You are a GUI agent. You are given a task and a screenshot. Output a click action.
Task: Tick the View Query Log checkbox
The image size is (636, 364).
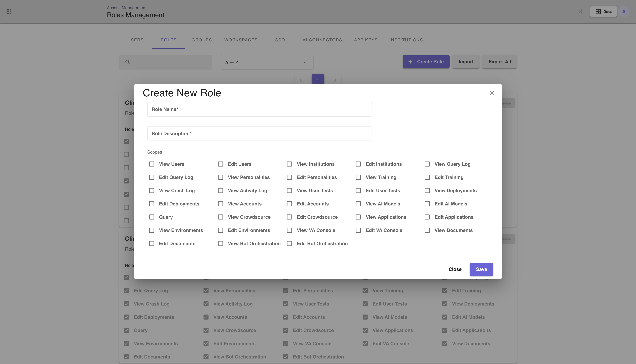click(x=427, y=164)
